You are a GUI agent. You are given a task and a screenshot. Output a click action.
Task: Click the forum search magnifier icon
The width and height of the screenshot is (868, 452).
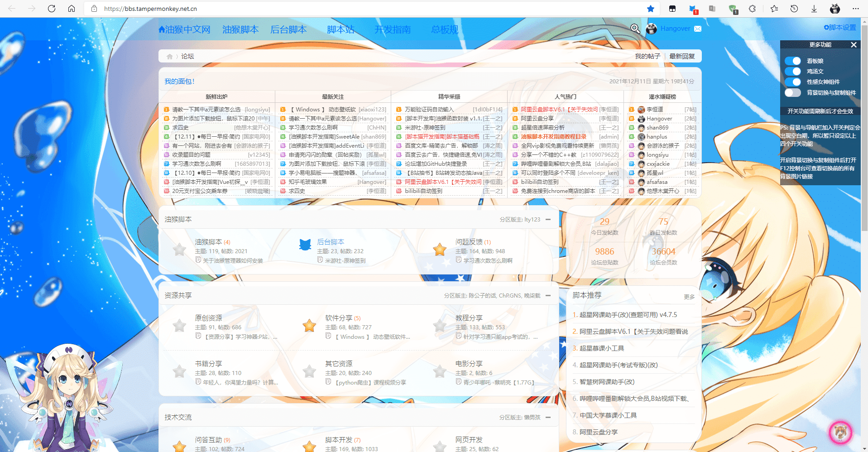635,29
